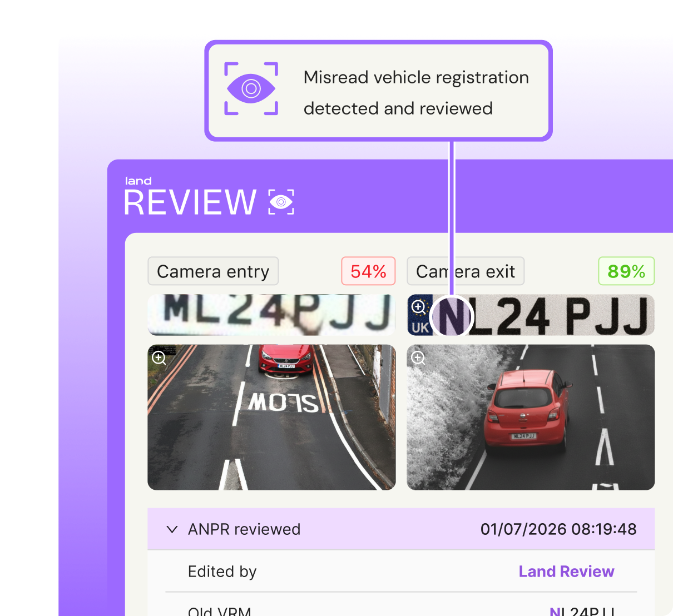Click the 89% confidence badge
Viewport: 673px width, 616px height.
(x=626, y=271)
